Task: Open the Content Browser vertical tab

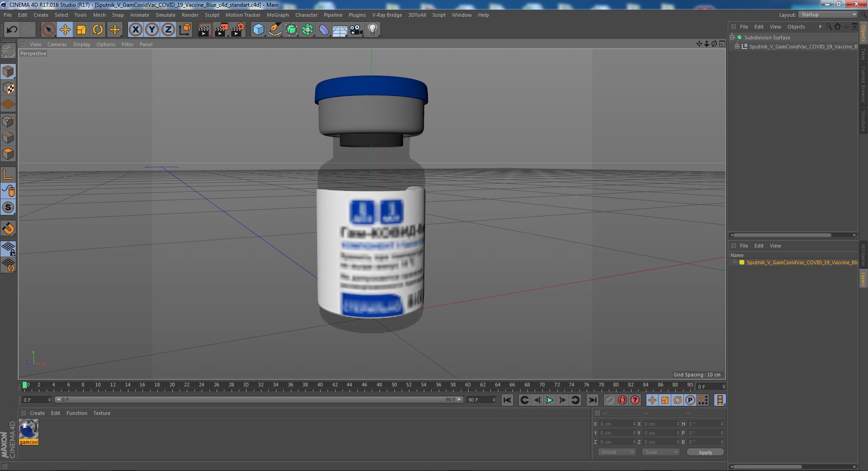Action: click(x=863, y=84)
